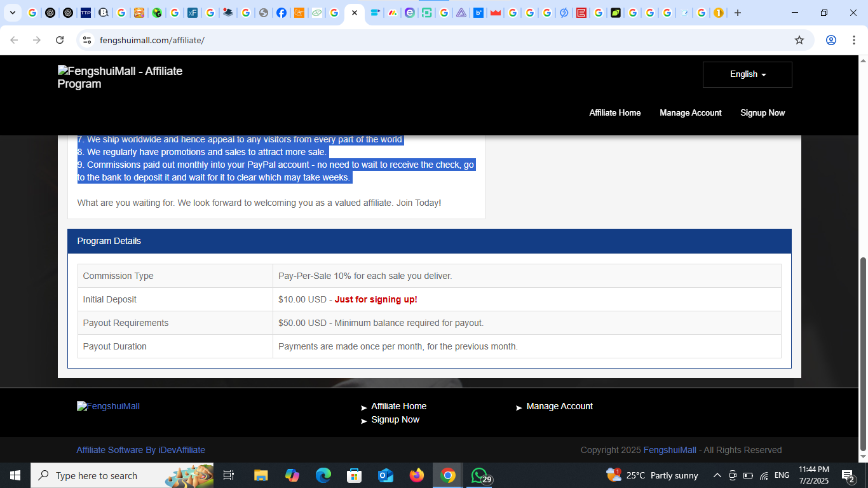Screen dimensions: 868x488
Task: Switch to the TTP browser tab
Action: [86, 13]
